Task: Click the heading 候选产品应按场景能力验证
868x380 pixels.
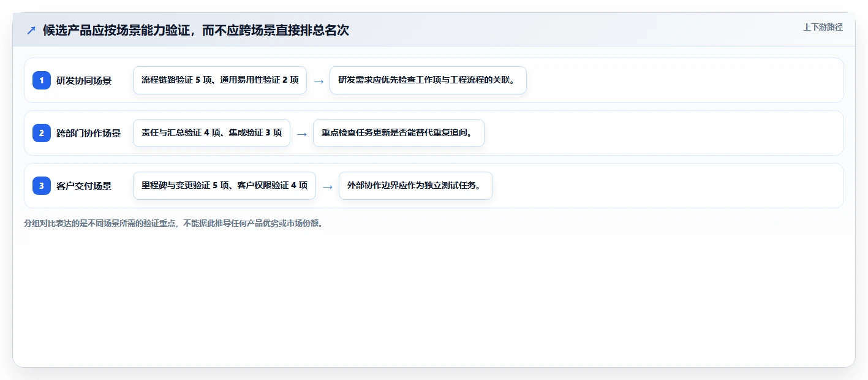Action: pos(196,30)
